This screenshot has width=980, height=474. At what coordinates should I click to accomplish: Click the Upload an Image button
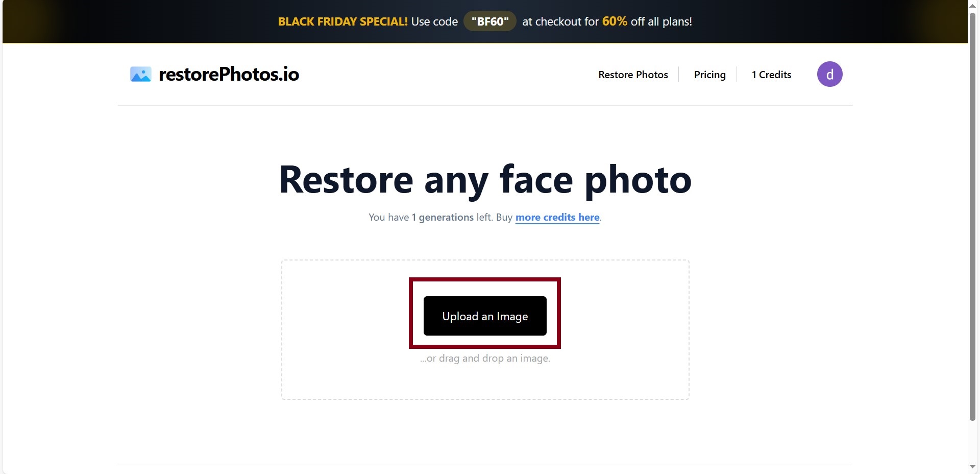485,316
